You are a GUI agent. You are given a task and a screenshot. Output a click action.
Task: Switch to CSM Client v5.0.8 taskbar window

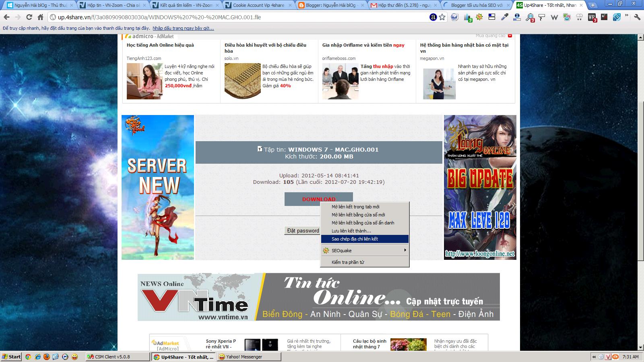click(118, 357)
